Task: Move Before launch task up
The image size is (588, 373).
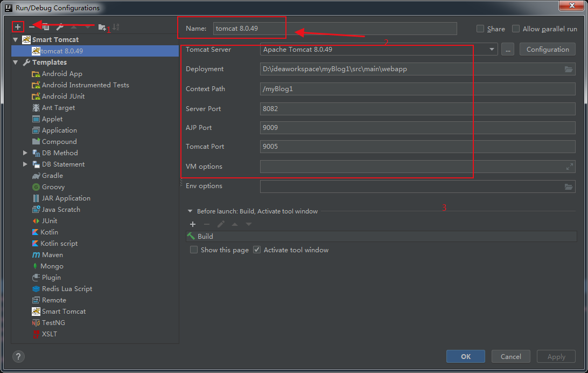Action: click(x=235, y=224)
